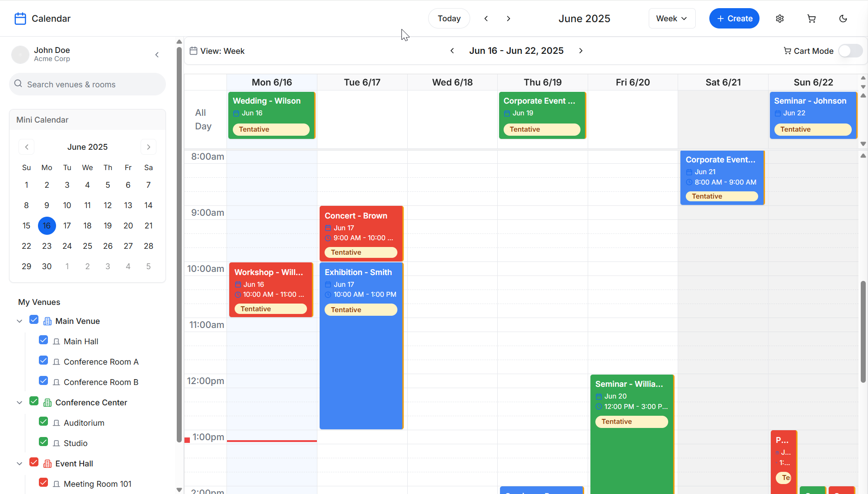The width and height of the screenshot is (868, 494).
Task: Open the Workshop event on Jun 16
Action: [x=271, y=290]
